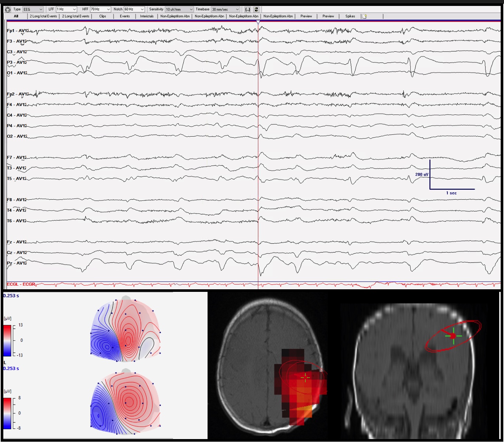The height and width of the screenshot is (442, 504).
Task: Click the refresh arrows toolbar icon
Action: tap(256, 9)
